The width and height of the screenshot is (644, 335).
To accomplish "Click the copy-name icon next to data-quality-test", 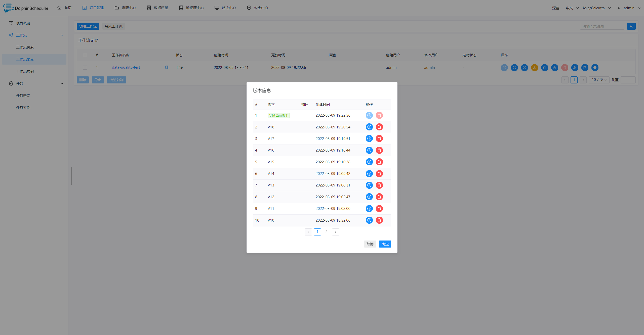I will [167, 67].
